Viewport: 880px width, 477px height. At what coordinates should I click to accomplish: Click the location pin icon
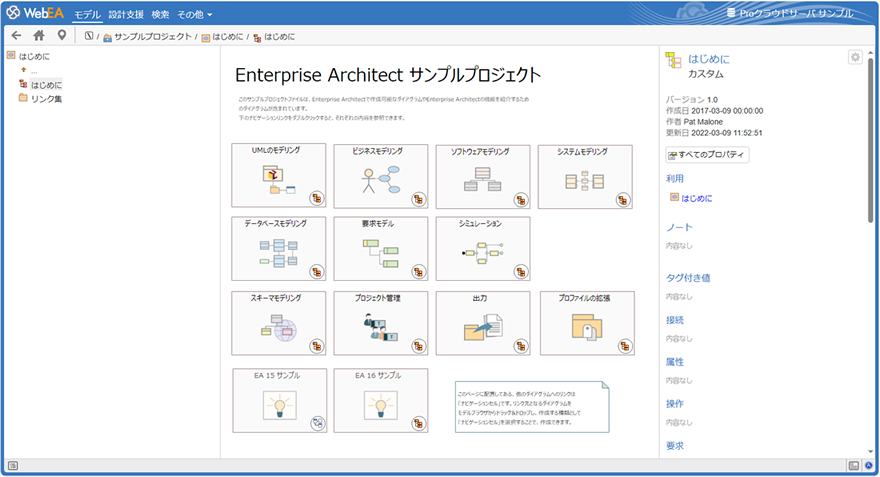point(62,35)
